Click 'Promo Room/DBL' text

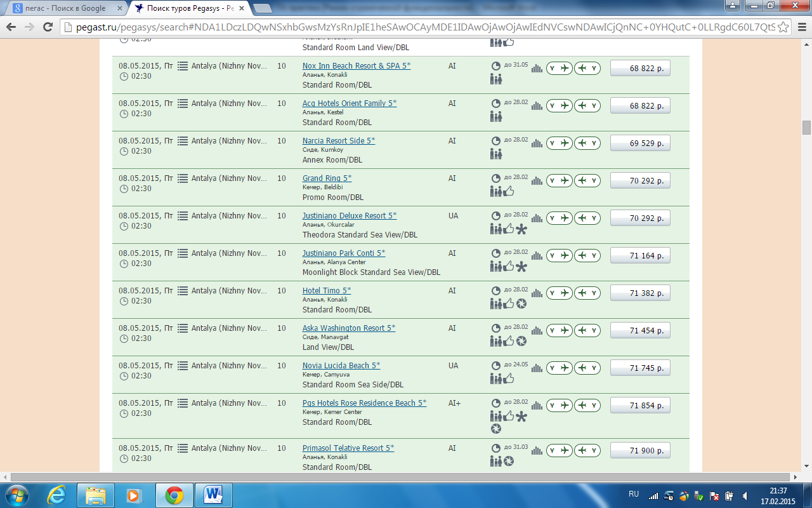click(x=332, y=197)
